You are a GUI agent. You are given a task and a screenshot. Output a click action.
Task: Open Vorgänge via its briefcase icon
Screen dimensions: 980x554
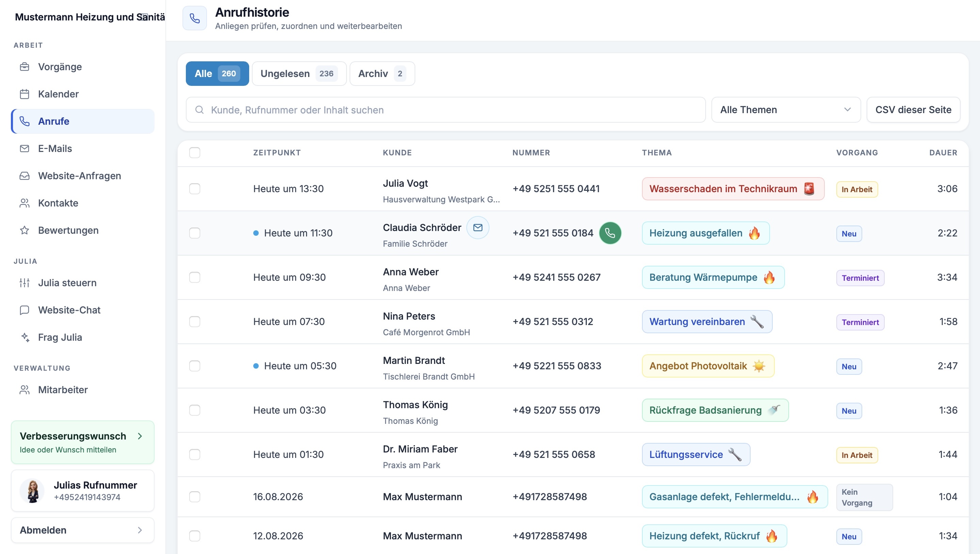coord(25,67)
